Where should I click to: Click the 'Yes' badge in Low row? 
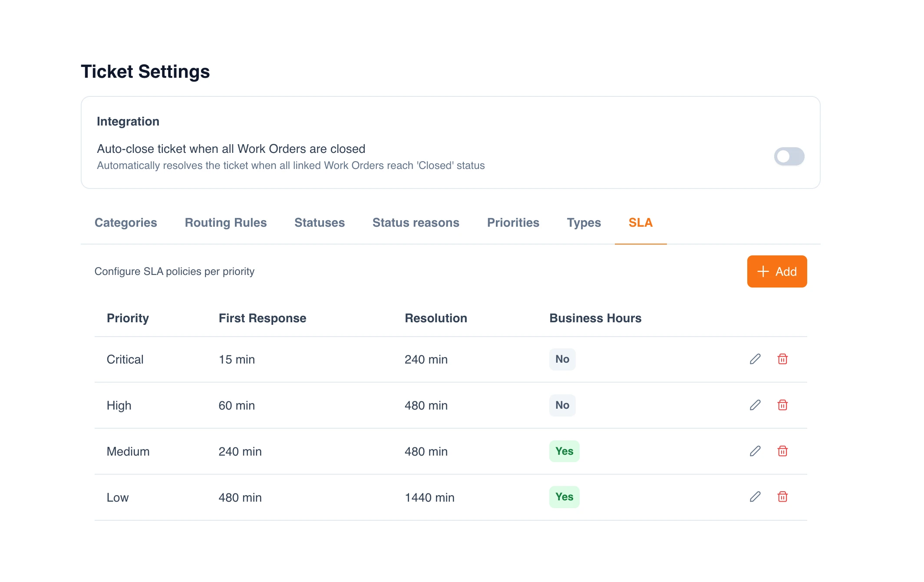click(564, 497)
